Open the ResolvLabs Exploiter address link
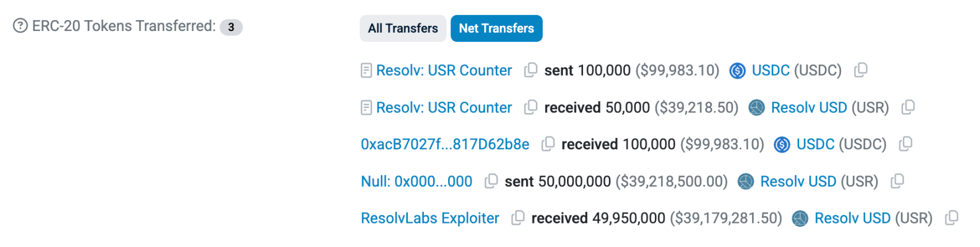This screenshot has height=247, width=980. point(430,218)
